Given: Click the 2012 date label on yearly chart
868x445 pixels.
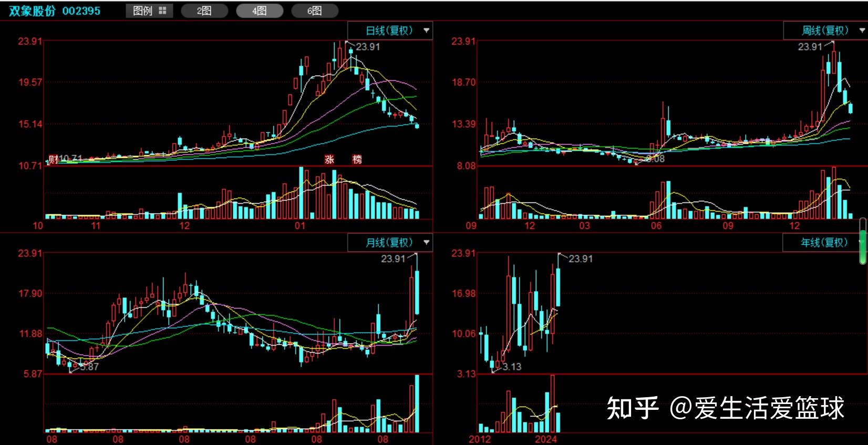Looking at the screenshot, I should pyautogui.click(x=480, y=439).
